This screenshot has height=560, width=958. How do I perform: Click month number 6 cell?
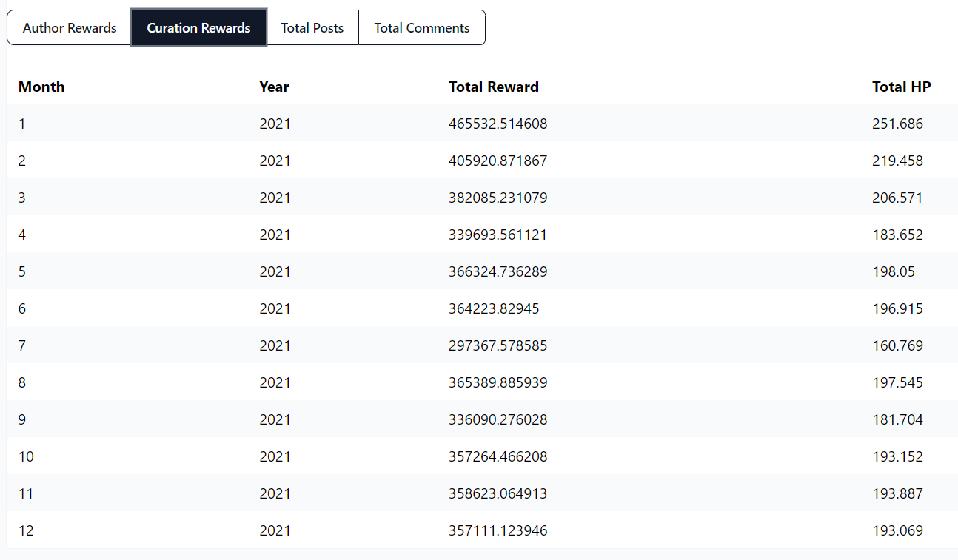[22, 308]
